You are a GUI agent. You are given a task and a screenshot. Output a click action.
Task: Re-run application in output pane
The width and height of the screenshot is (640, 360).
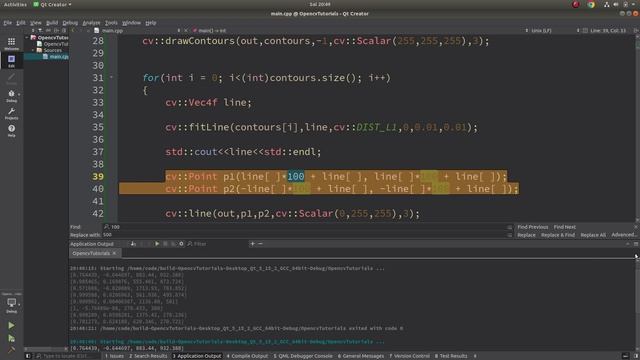pyautogui.click(x=157, y=244)
